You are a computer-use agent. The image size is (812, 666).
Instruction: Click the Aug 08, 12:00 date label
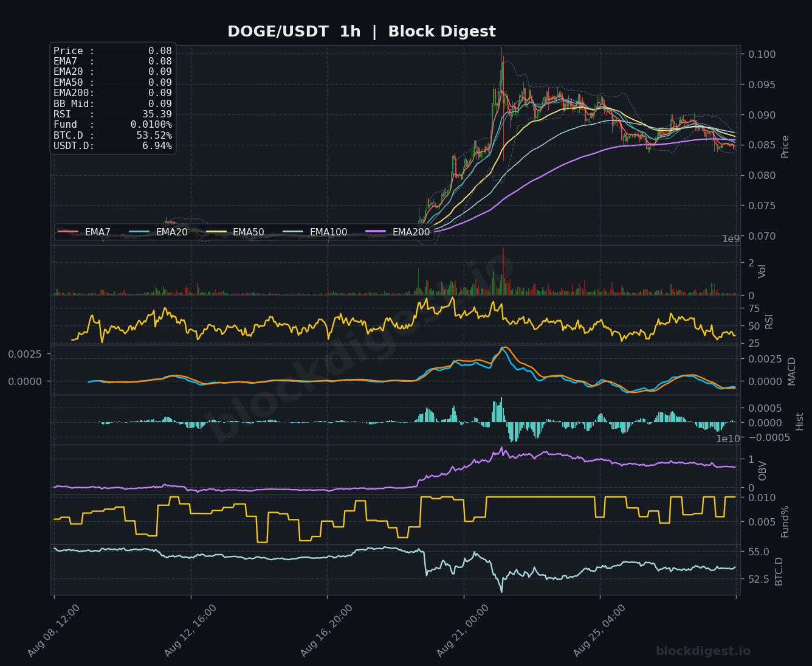coord(54,631)
